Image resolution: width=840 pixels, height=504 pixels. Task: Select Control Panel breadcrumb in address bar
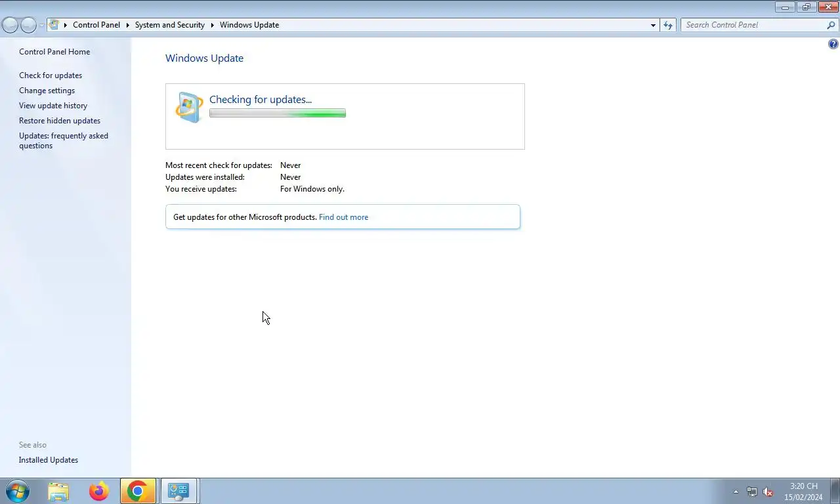[96, 25]
